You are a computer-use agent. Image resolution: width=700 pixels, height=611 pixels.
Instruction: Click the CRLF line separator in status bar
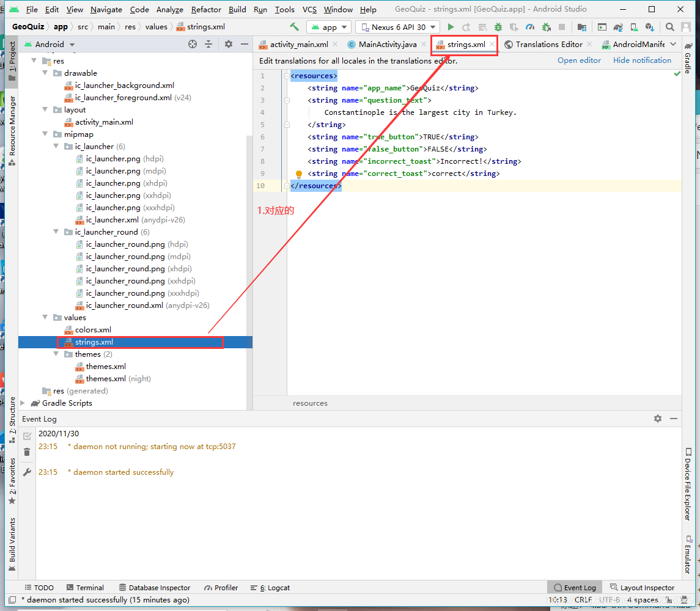583,600
